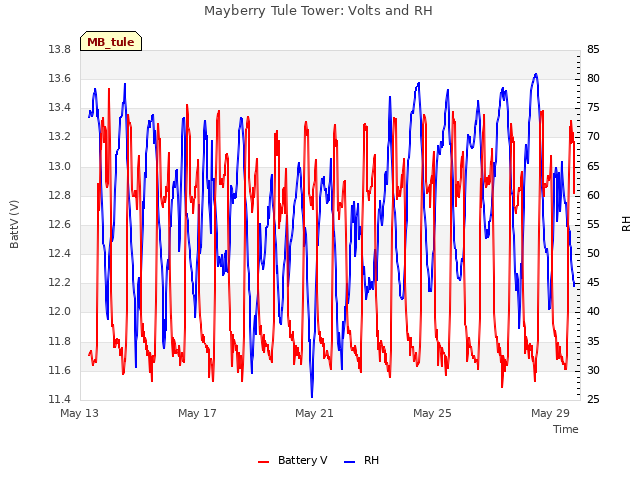Click the 45 right axis value

[x=593, y=283]
